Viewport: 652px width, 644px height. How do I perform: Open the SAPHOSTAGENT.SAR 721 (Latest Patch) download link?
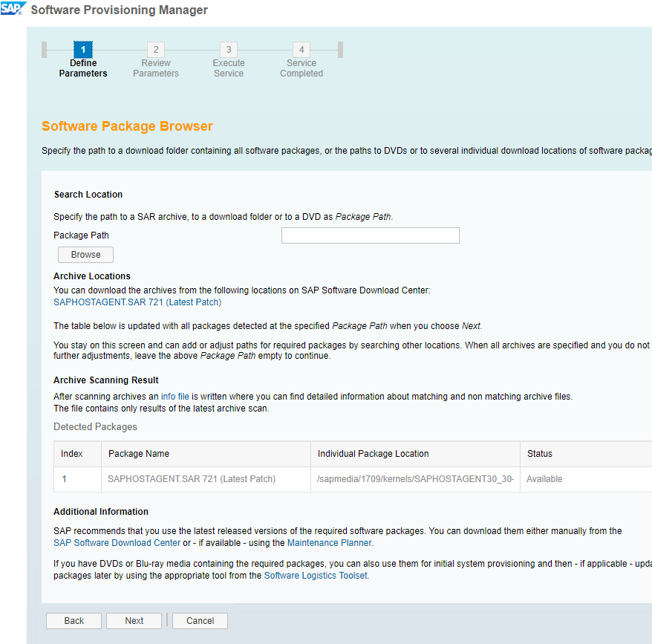click(137, 302)
